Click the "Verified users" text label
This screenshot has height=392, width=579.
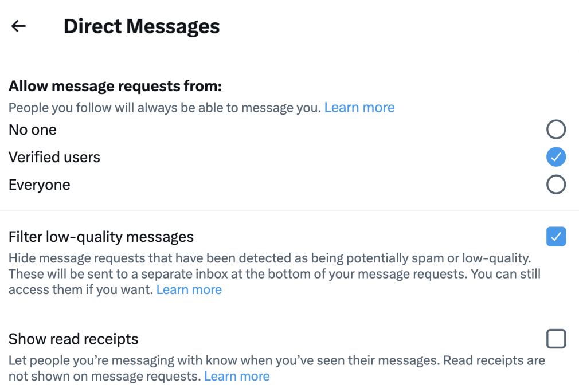coord(54,156)
